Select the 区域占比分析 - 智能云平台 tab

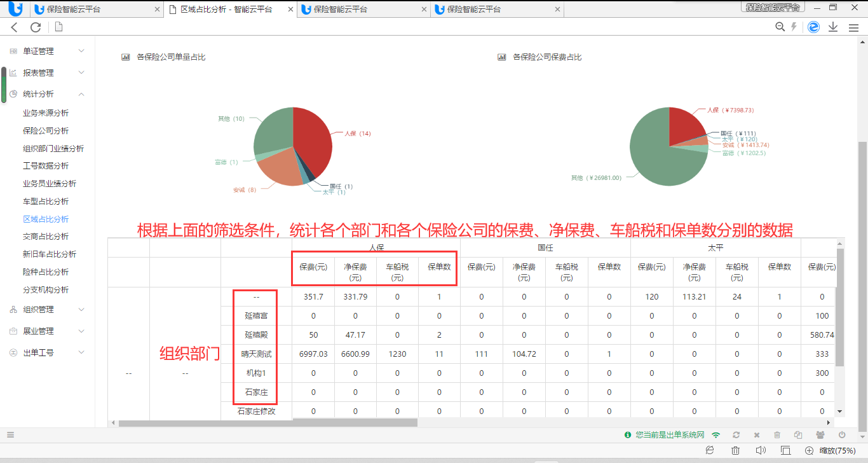(229, 10)
